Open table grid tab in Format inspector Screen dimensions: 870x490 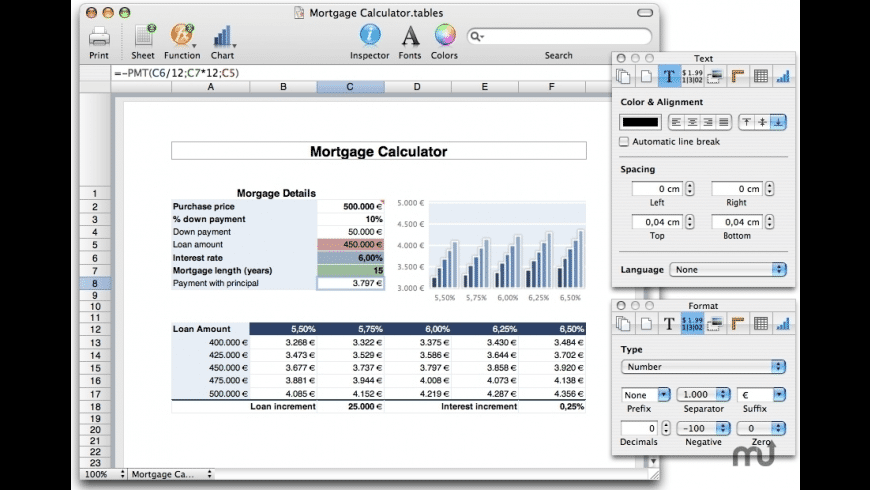pos(761,323)
